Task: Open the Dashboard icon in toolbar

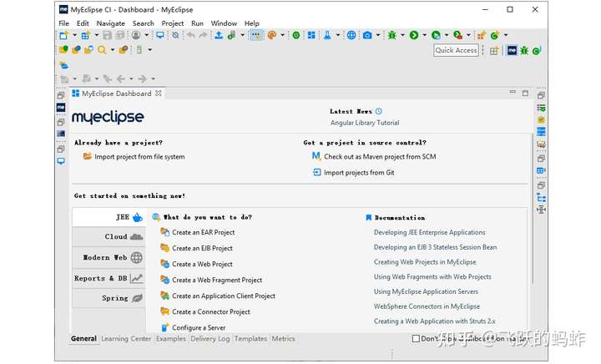Action: 311,35
